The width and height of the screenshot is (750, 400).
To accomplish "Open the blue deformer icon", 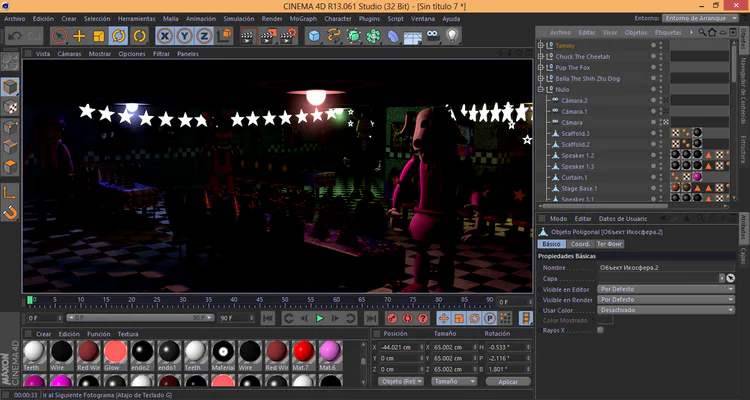I will coord(393,36).
